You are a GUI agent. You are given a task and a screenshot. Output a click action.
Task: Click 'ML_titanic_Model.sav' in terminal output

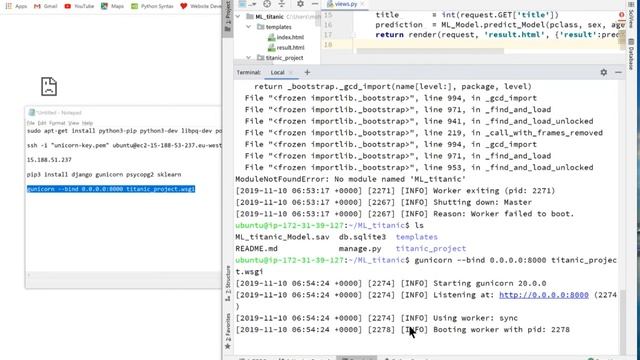[x=282, y=237]
